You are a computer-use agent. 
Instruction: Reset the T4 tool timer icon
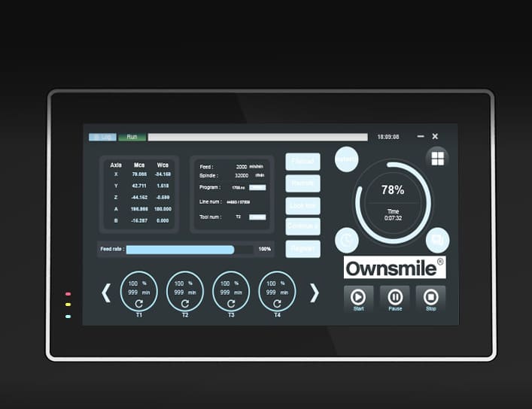click(277, 304)
